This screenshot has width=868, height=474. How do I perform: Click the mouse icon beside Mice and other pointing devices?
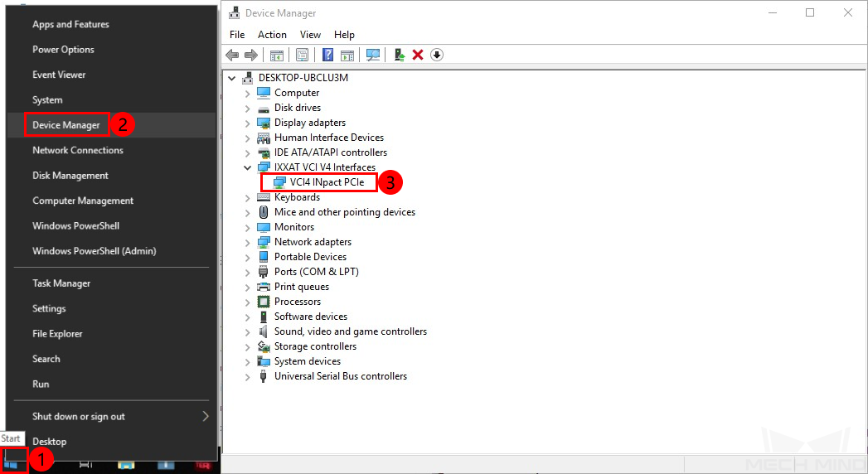click(264, 212)
